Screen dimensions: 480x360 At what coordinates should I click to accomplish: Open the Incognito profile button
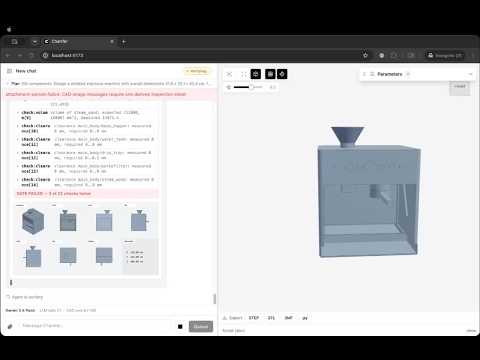(445, 55)
